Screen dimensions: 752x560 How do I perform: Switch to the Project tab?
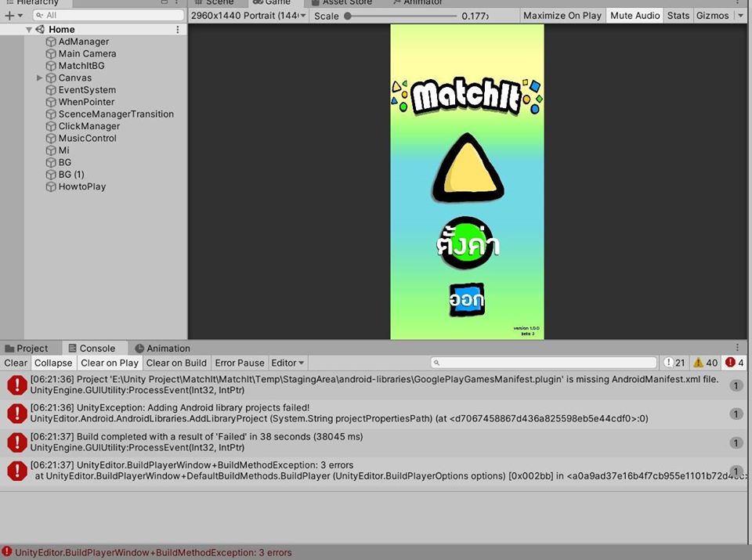pos(27,348)
